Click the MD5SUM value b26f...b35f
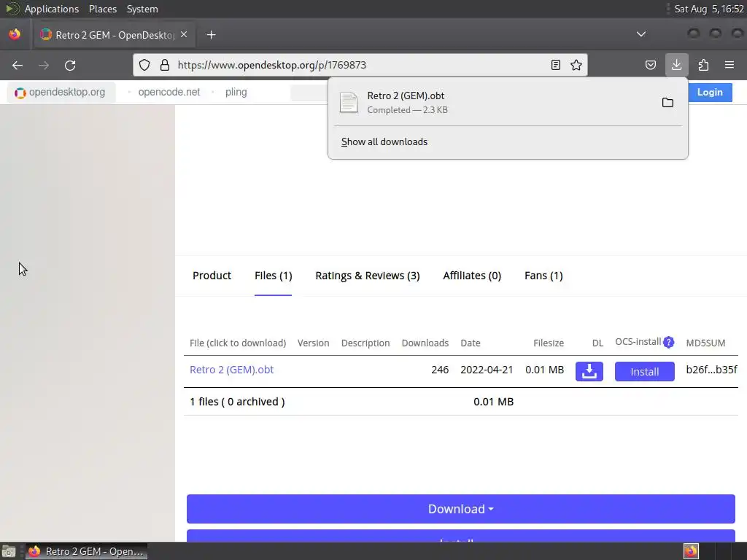 [x=711, y=370]
